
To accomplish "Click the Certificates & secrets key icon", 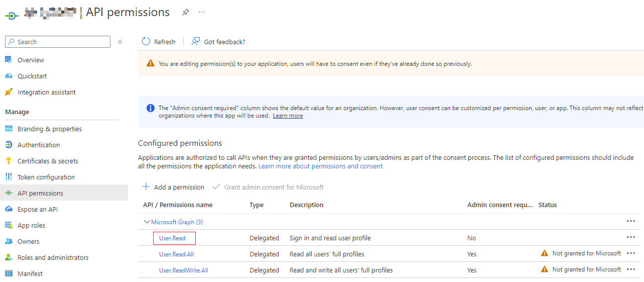I will [x=9, y=161].
